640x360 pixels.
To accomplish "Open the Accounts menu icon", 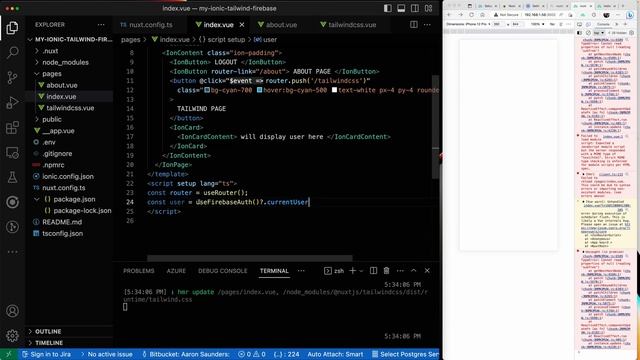I will tap(12, 311).
